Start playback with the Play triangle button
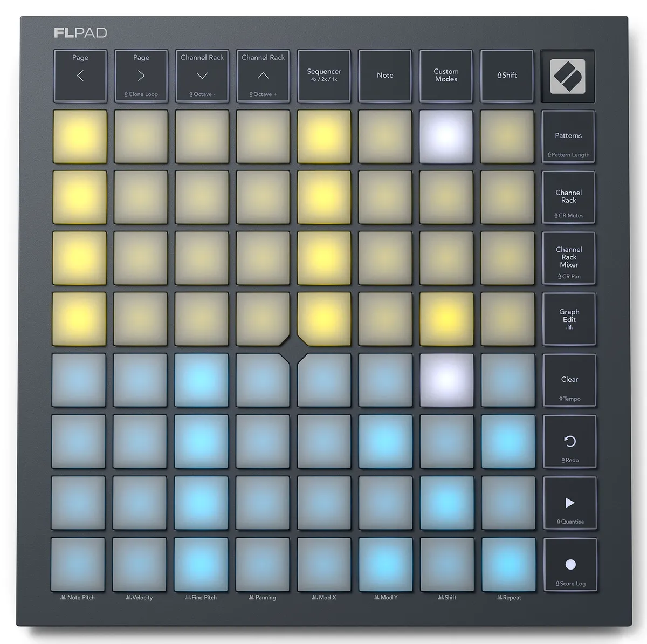Viewport: 647px width, 644px height. pyautogui.click(x=570, y=503)
